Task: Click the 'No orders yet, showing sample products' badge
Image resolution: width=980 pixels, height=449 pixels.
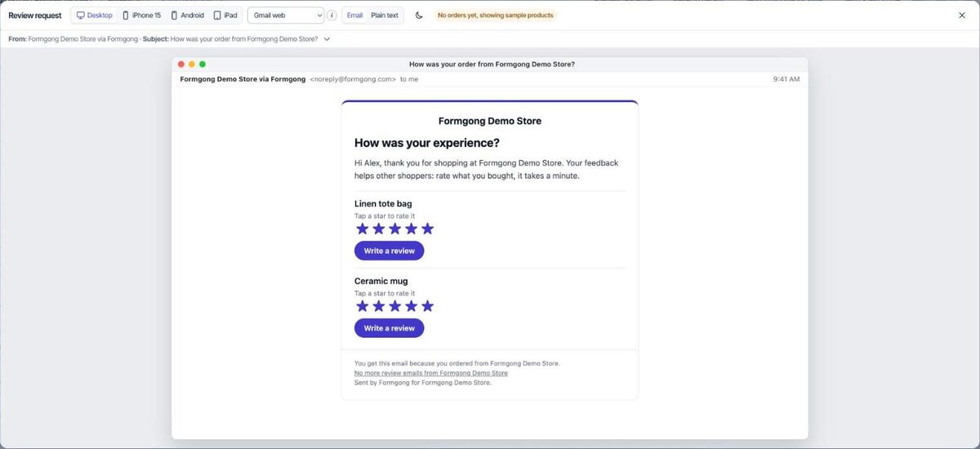Action: pos(496,16)
